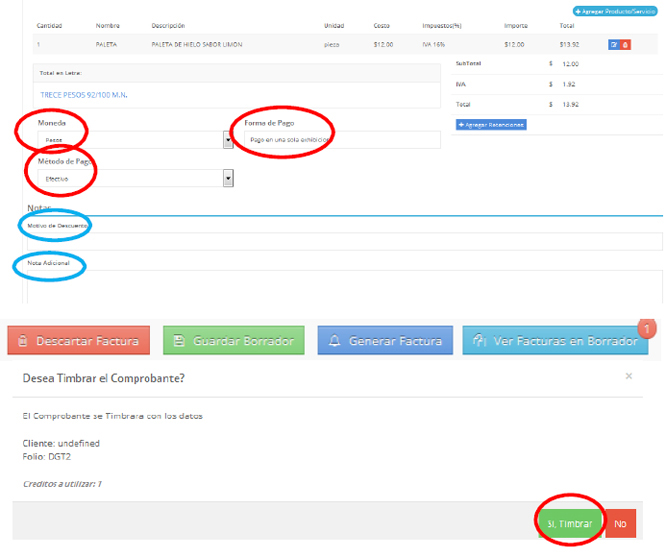Click the trash icon on Descartar Factura
The height and width of the screenshot is (558, 666).
pyautogui.click(x=23, y=341)
